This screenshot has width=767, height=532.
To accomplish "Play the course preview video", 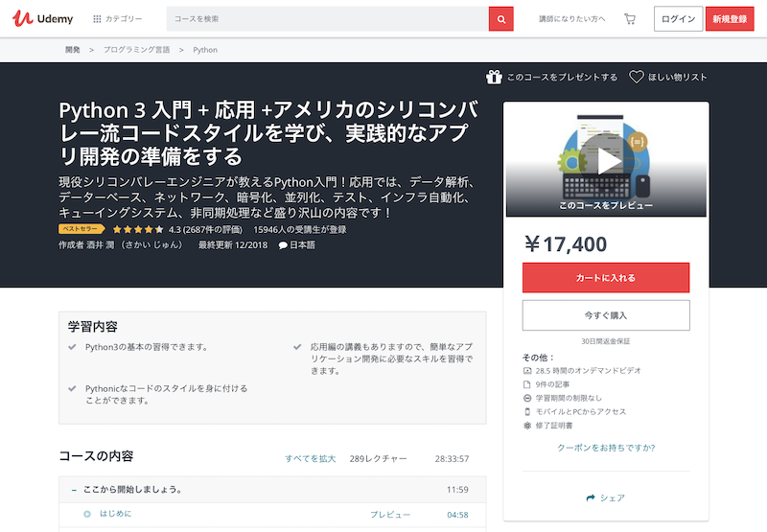I will tap(607, 160).
